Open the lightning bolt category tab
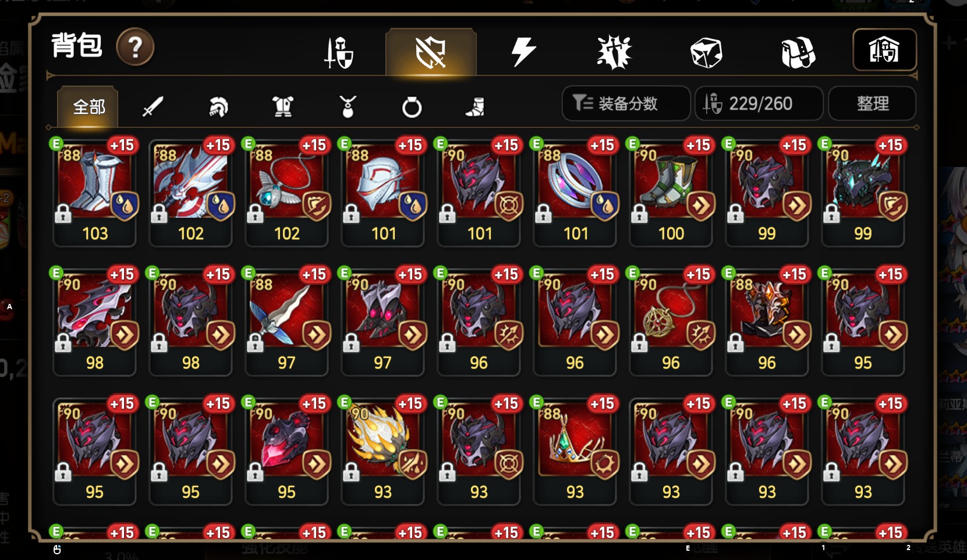Viewport: 967px width, 560px height. pyautogui.click(x=523, y=51)
